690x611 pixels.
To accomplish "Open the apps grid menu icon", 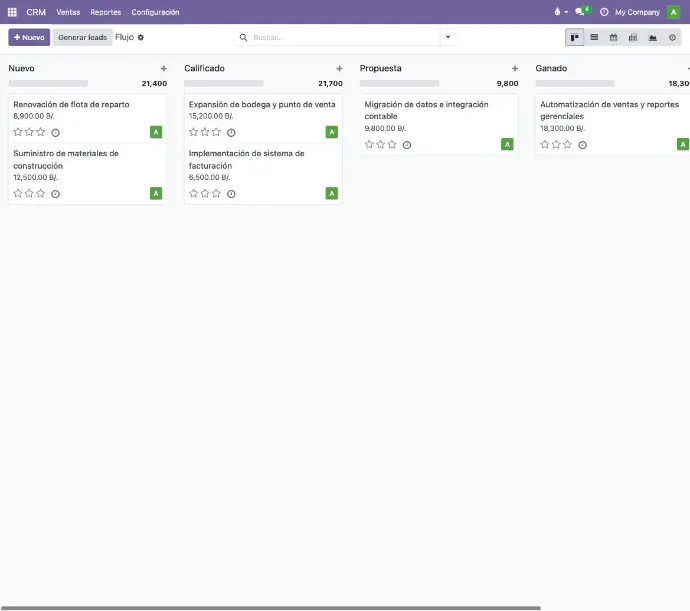I will pos(12,12).
